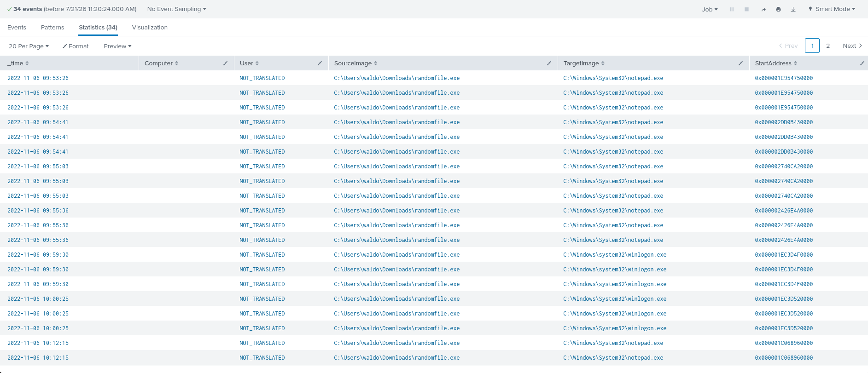Click the first 0x000002DD0B430000 StartAddress
Screen dimensions: 868x373
coord(784,122)
